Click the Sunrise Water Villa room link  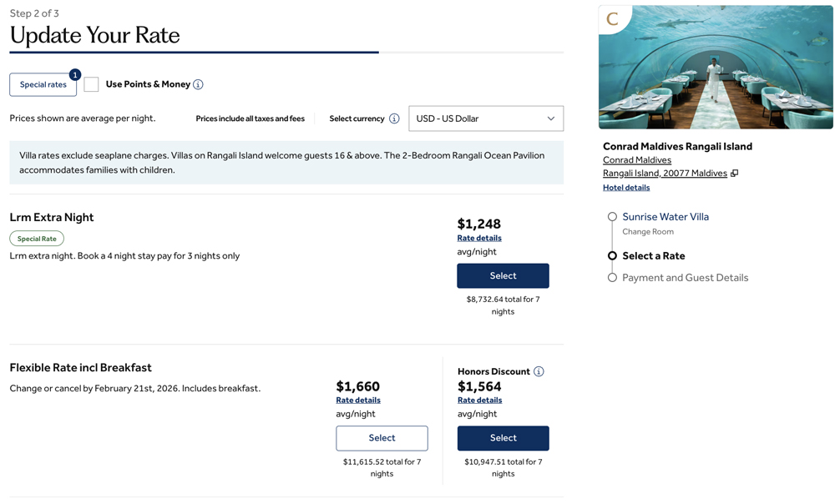coord(665,217)
